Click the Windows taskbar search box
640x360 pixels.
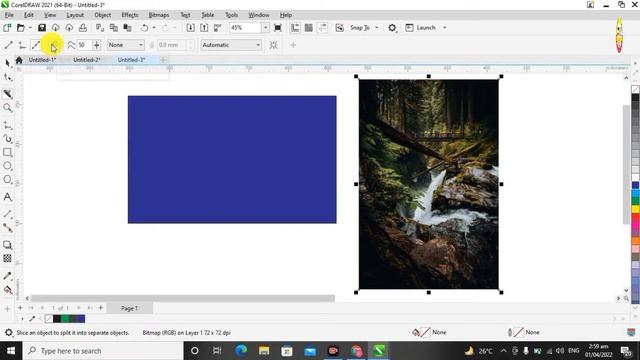(x=103, y=351)
